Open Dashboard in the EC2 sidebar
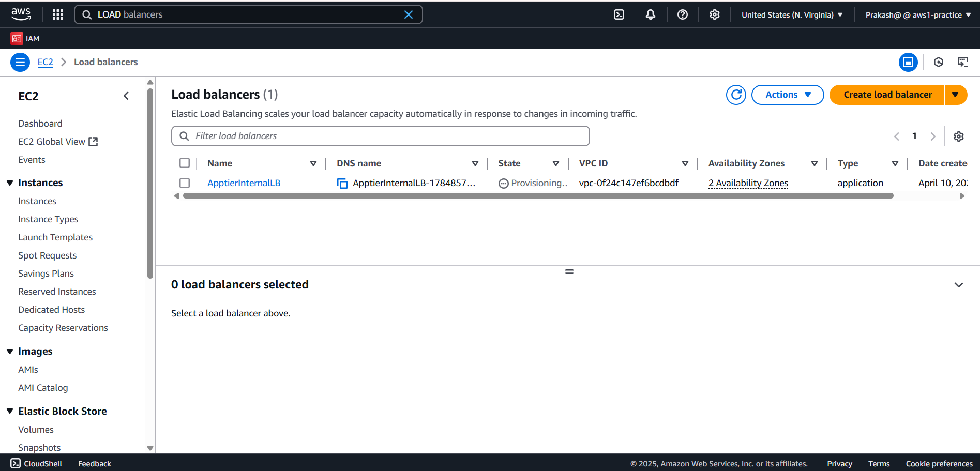 coord(40,124)
